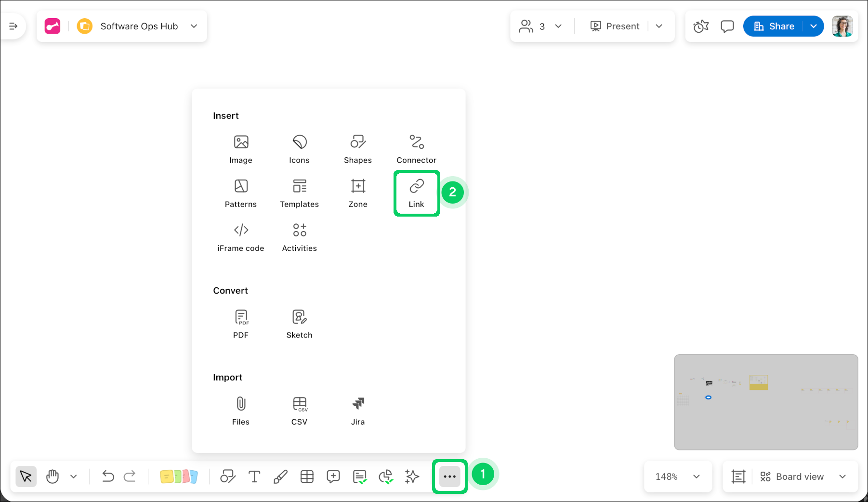The image size is (868, 502).
Task: Insert a Link from the menu
Action: click(x=416, y=193)
